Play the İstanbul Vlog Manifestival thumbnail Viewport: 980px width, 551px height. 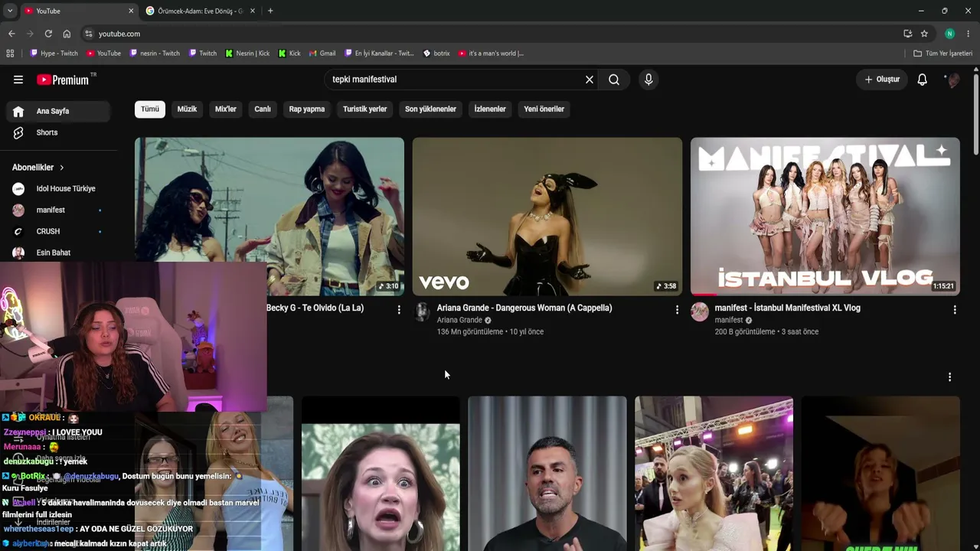click(x=825, y=217)
